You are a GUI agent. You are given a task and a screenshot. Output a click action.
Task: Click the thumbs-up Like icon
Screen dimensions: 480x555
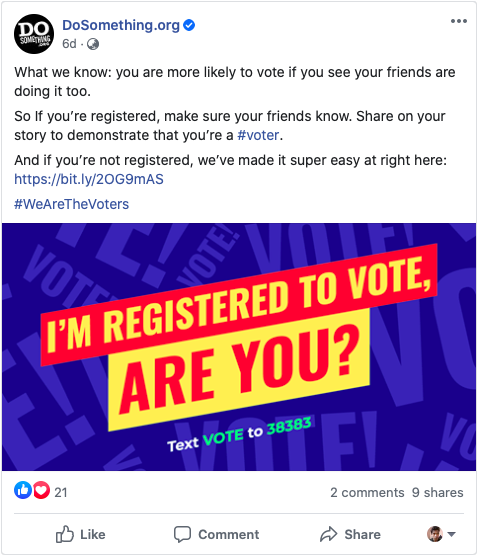65,534
